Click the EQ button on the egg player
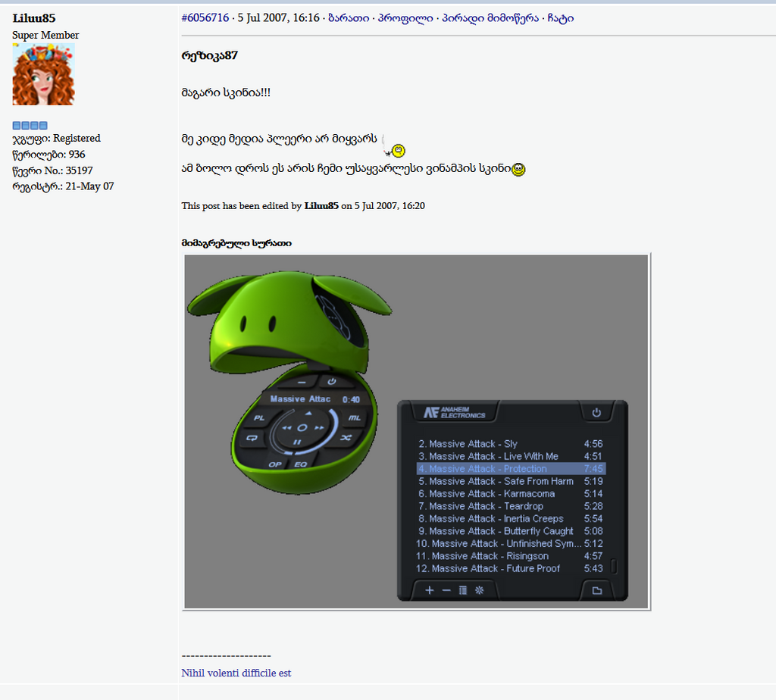The image size is (776, 700). click(x=301, y=464)
